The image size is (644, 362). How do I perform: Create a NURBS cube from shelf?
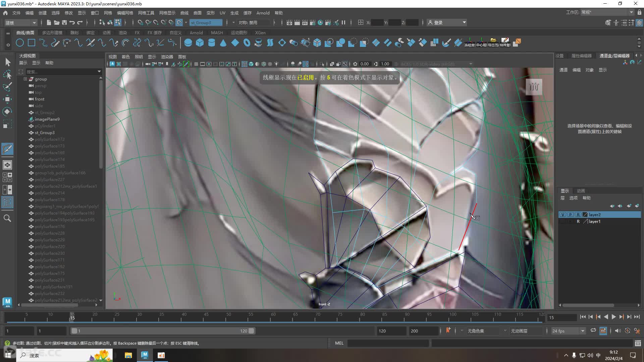(200, 43)
